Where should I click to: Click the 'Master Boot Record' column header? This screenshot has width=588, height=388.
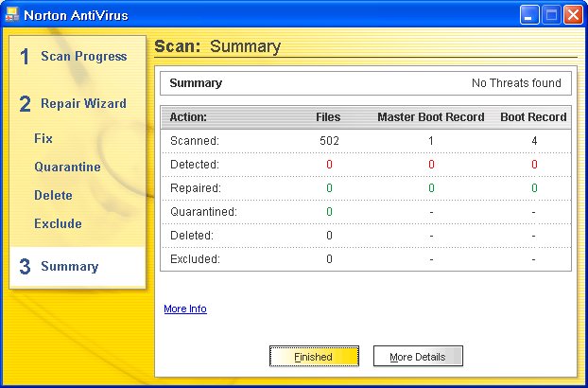coord(431,117)
